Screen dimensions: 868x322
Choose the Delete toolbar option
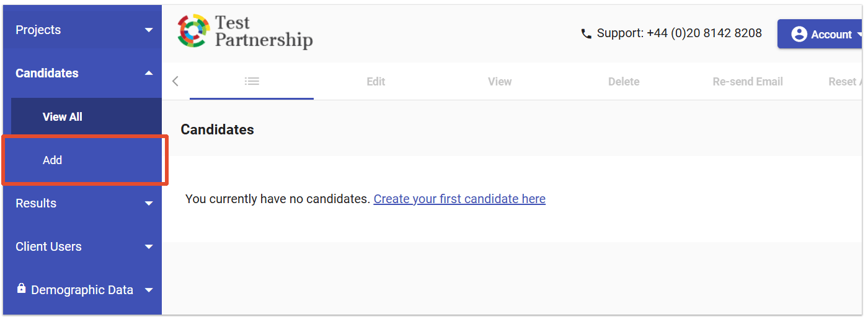click(x=624, y=81)
